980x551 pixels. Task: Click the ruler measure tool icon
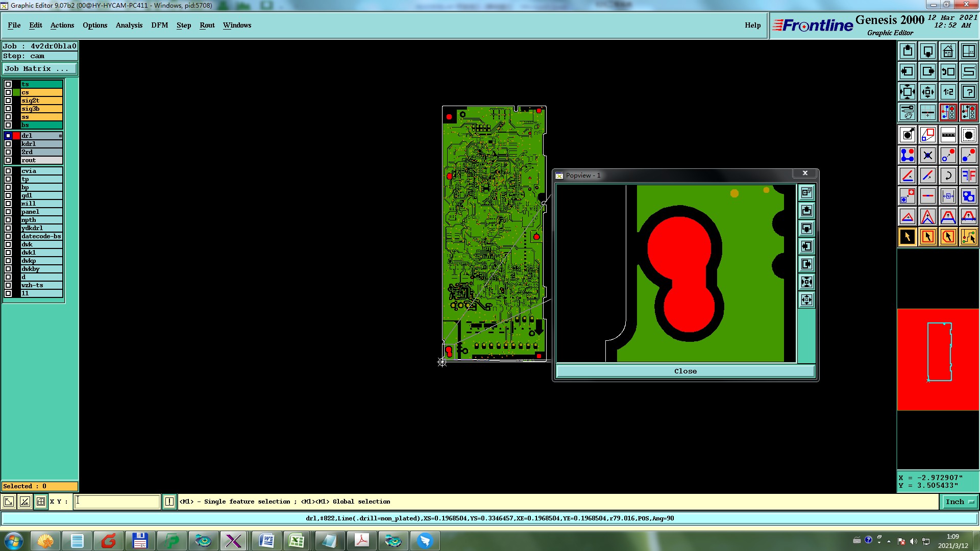(x=948, y=135)
